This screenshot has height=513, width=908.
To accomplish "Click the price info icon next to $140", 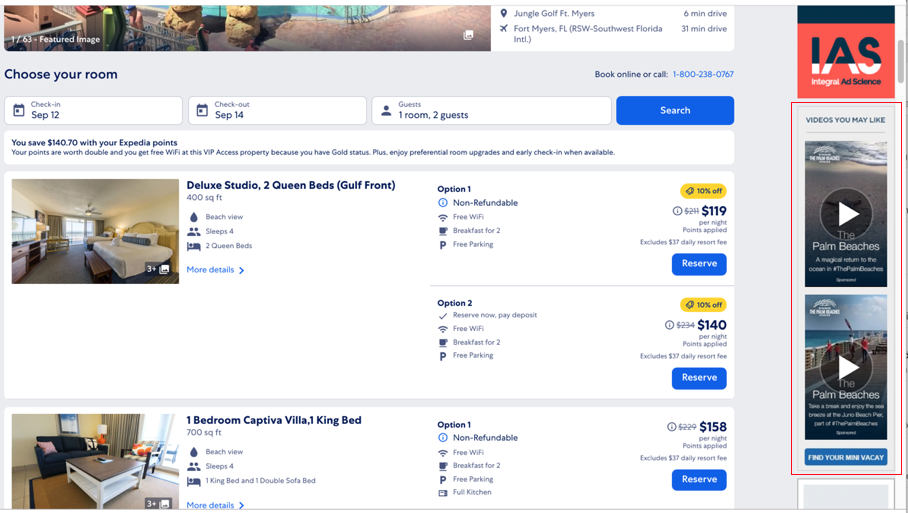I will 669,325.
